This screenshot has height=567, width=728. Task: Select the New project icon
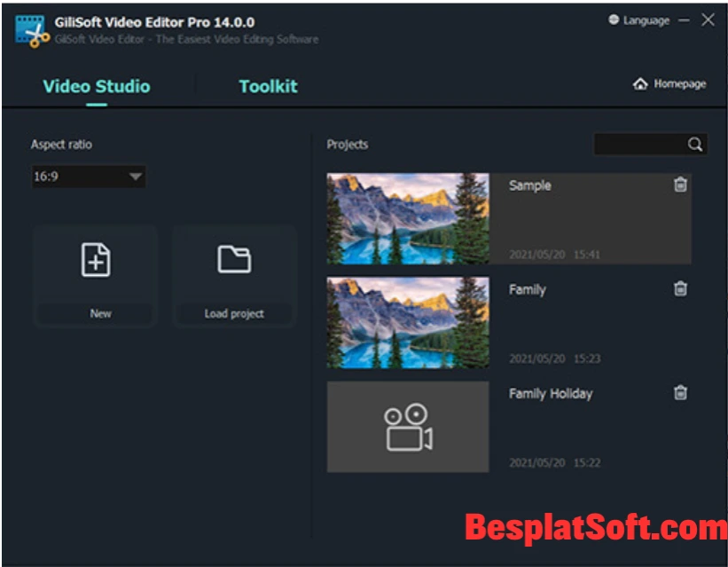click(x=95, y=259)
